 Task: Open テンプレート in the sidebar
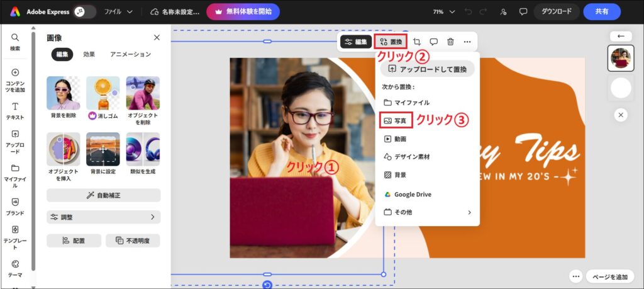point(15,238)
